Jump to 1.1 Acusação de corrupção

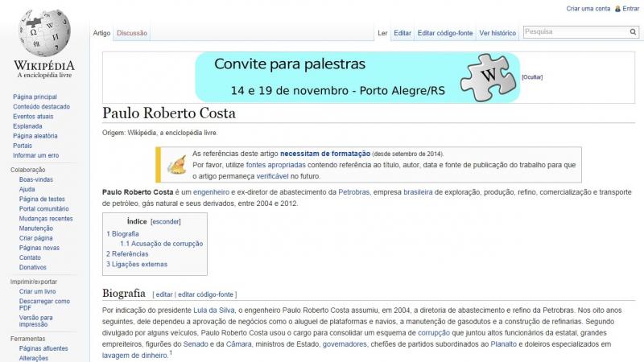click(162, 244)
